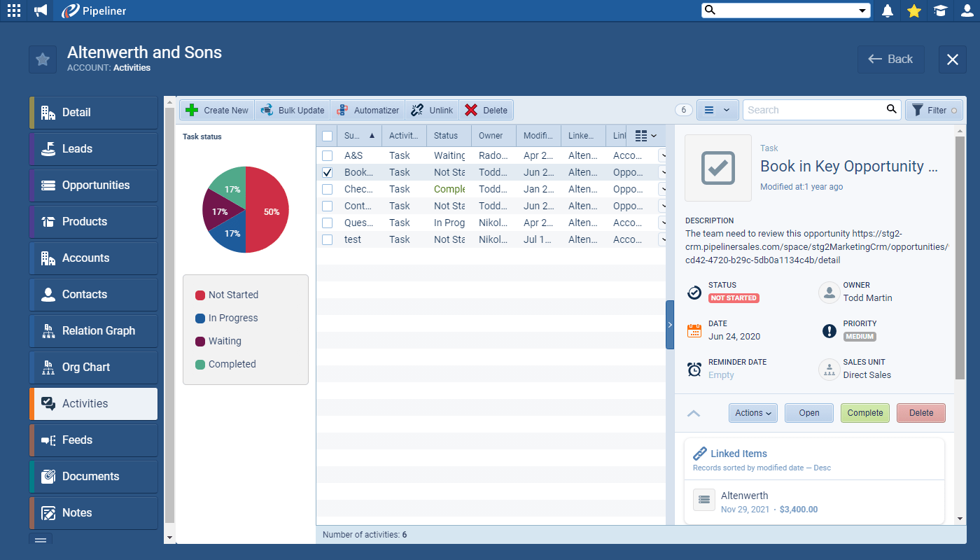980x560 pixels.
Task: Open the Feeds tab in the sidebar
Action: click(x=93, y=440)
